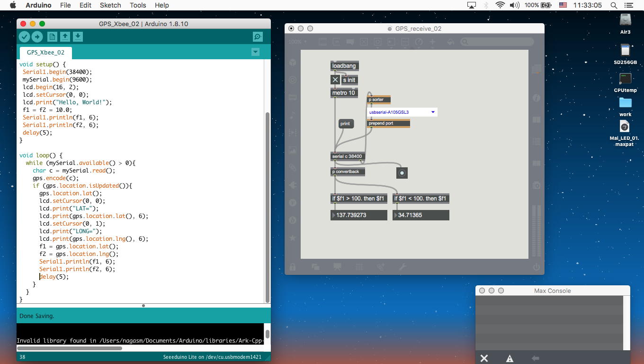Toggle the X toggle object in Max patch
This screenshot has height=364, width=644.
click(x=335, y=80)
